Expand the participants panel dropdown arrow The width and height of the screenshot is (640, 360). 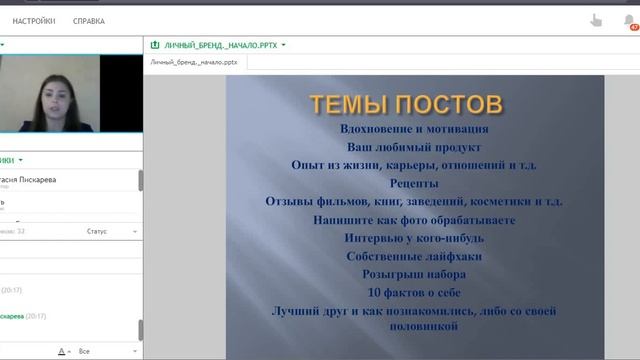coord(21,160)
